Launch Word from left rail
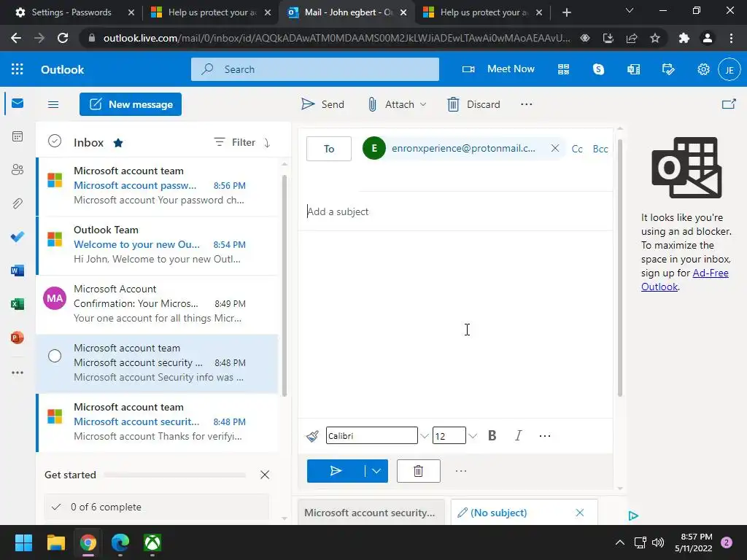The height and width of the screenshot is (560, 747). 18,271
